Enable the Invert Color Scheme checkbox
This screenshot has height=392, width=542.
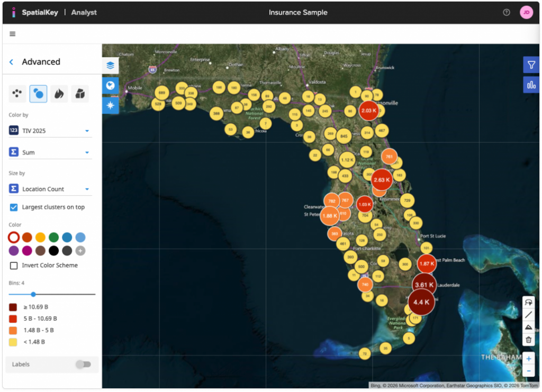pyautogui.click(x=13, y=265)
